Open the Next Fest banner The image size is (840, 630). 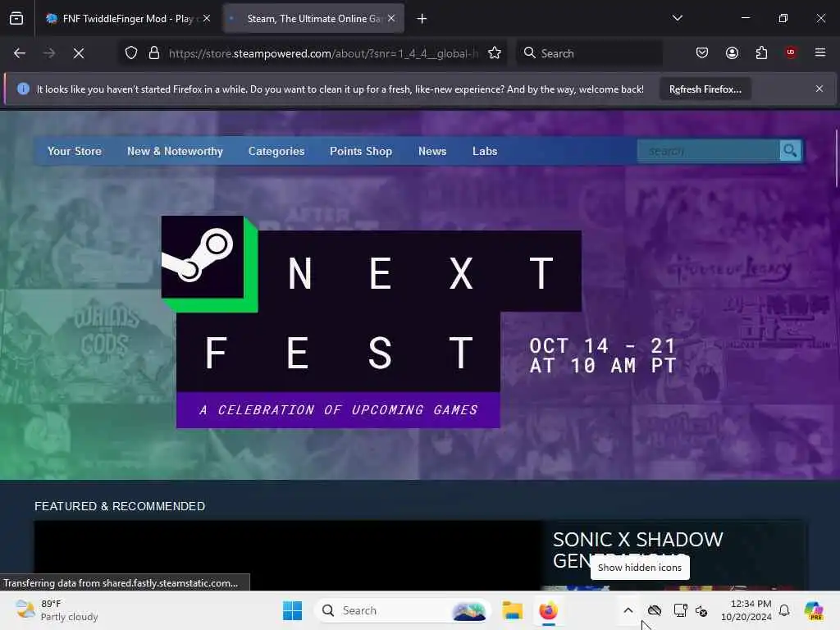click(420, 322)
